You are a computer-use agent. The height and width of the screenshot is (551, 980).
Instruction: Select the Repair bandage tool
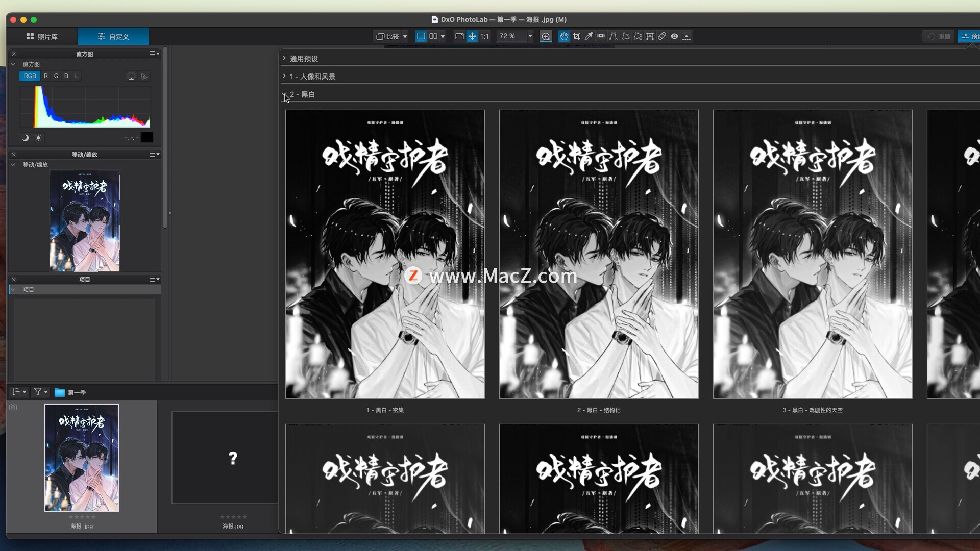[x=662, y=36]
